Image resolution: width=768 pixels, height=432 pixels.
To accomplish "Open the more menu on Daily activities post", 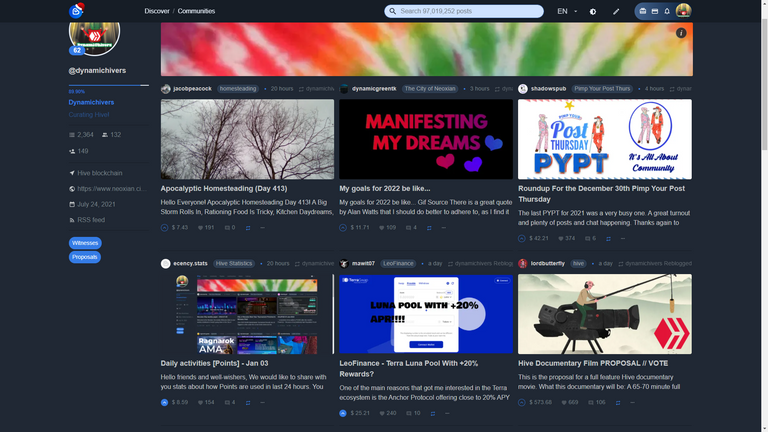I will (263, 403).
